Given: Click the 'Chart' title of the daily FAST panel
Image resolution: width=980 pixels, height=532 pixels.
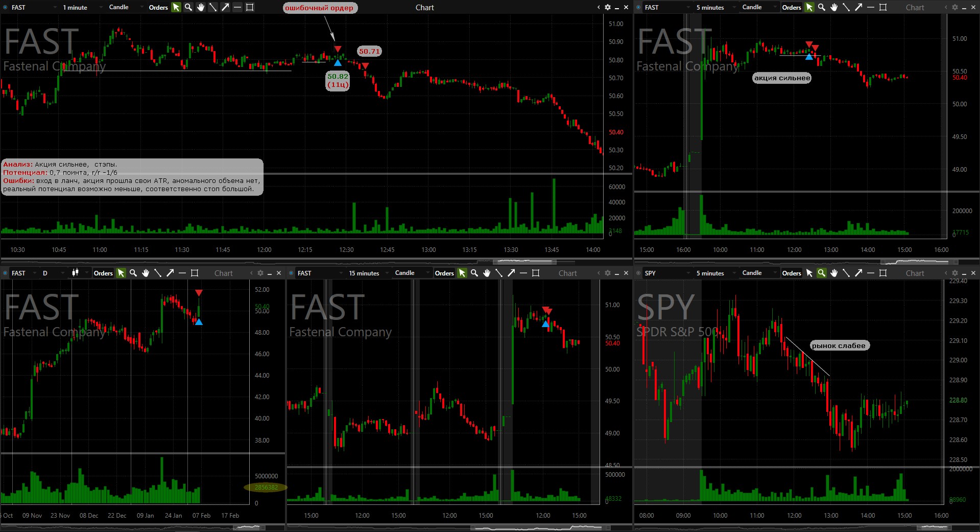Looking at the screenshot, I should tap(223, 273).
